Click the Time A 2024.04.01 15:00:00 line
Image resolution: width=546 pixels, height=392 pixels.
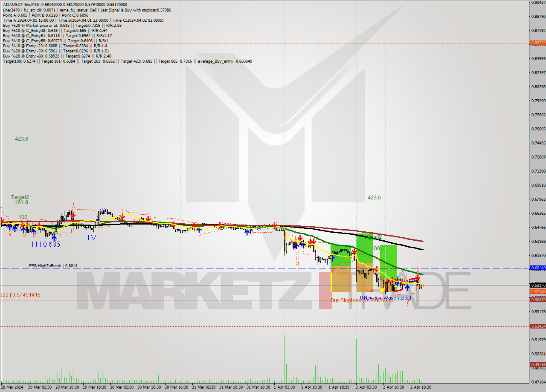tap(83, 20)
